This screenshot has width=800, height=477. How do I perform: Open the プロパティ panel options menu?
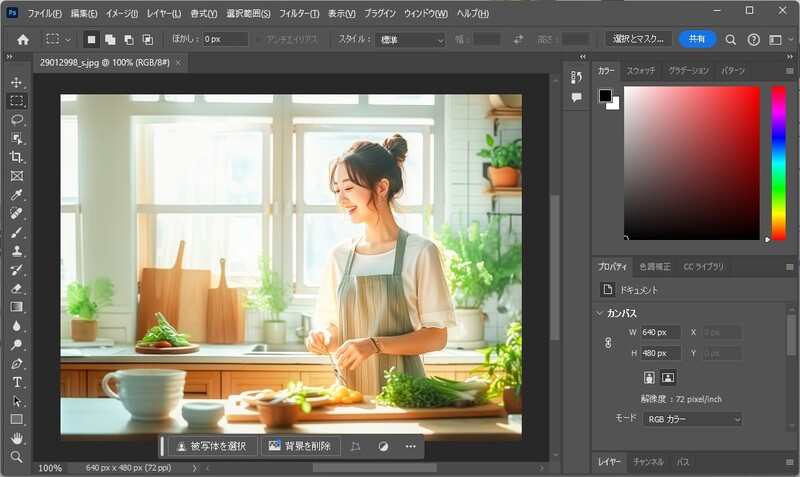pos(789,267)
